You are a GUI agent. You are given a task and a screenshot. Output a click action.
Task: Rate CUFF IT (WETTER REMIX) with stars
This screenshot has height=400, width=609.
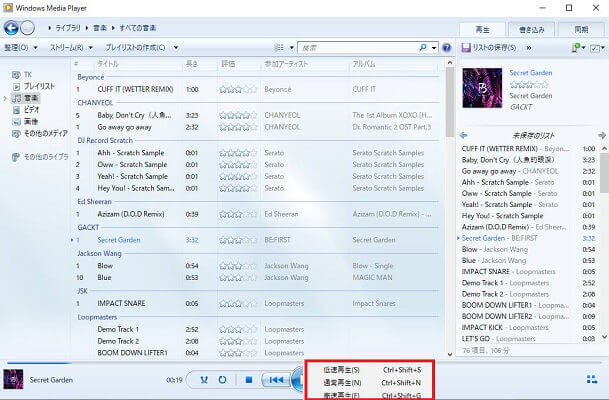[238, 89]
